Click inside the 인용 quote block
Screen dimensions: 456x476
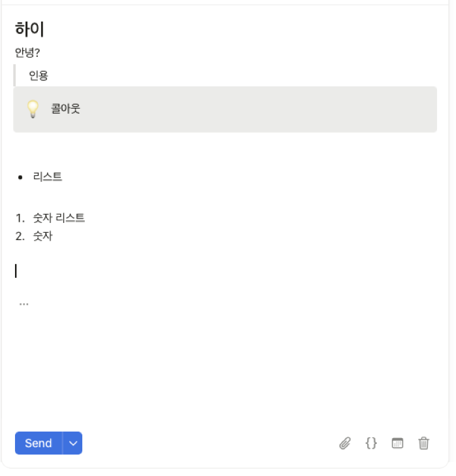[39, 75]
